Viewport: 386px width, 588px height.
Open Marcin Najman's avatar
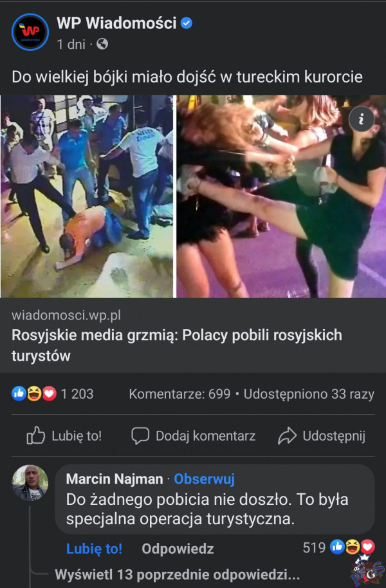(30, 483)
